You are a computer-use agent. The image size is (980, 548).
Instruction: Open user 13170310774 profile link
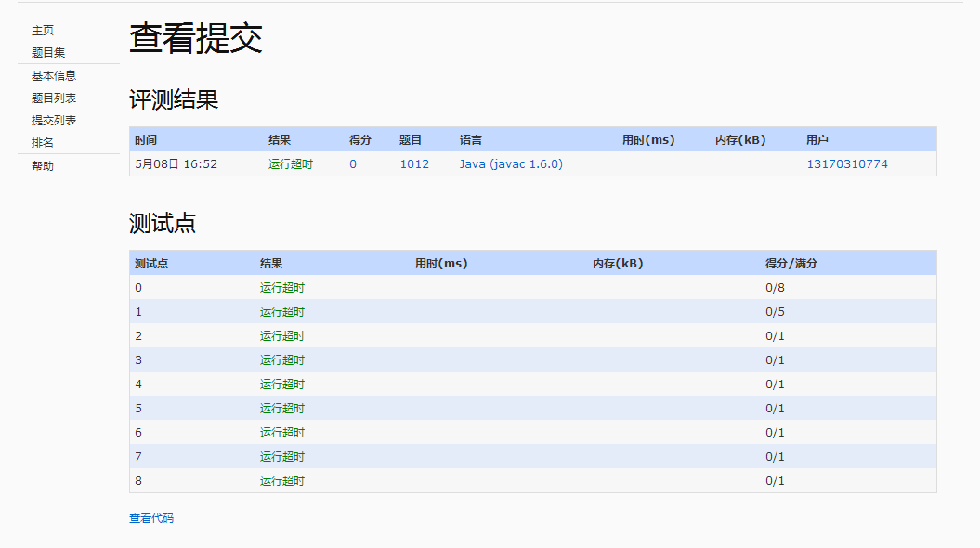pos(847,163)
